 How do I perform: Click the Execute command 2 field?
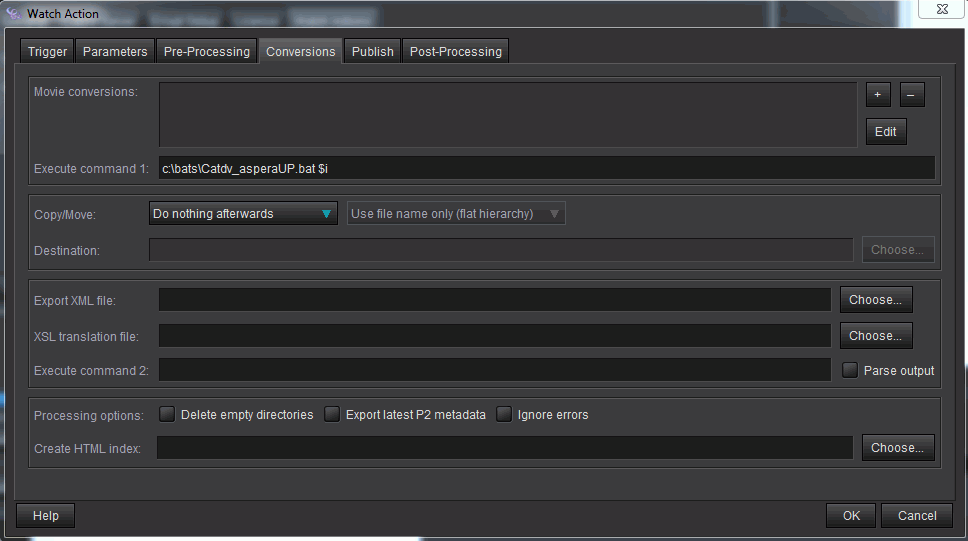[x=494, y=370]
